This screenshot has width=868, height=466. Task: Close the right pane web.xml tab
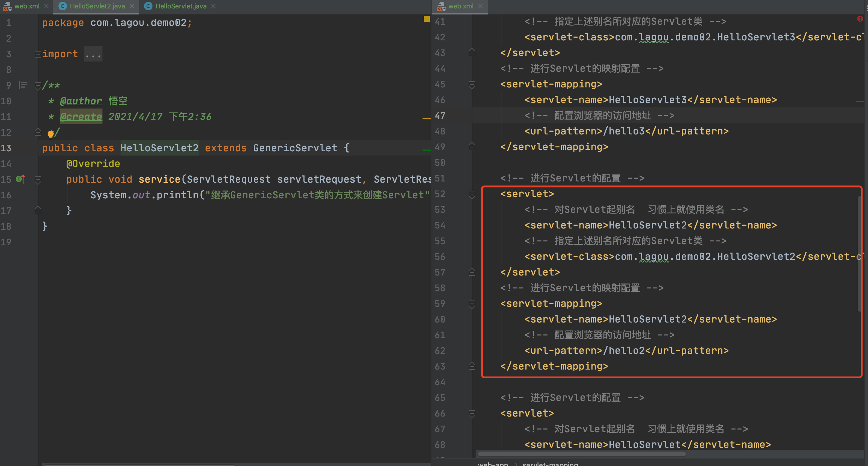[480, 6]
